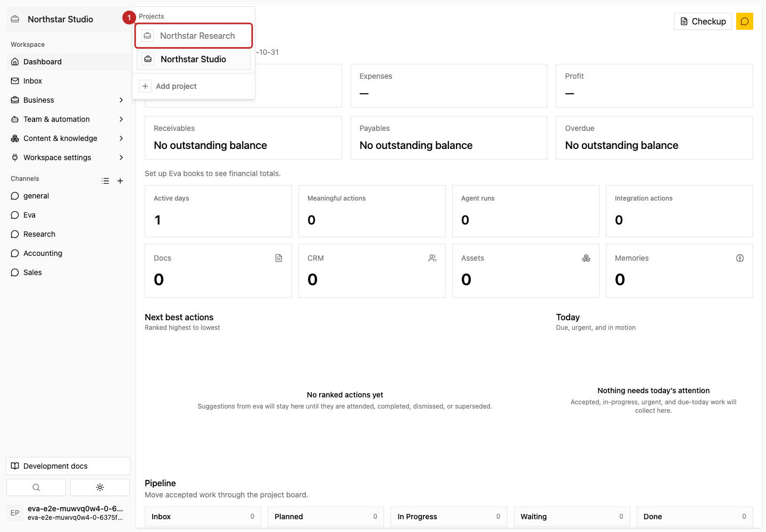Click 'Nothing needs today's attention' text

tap(653, 390)
